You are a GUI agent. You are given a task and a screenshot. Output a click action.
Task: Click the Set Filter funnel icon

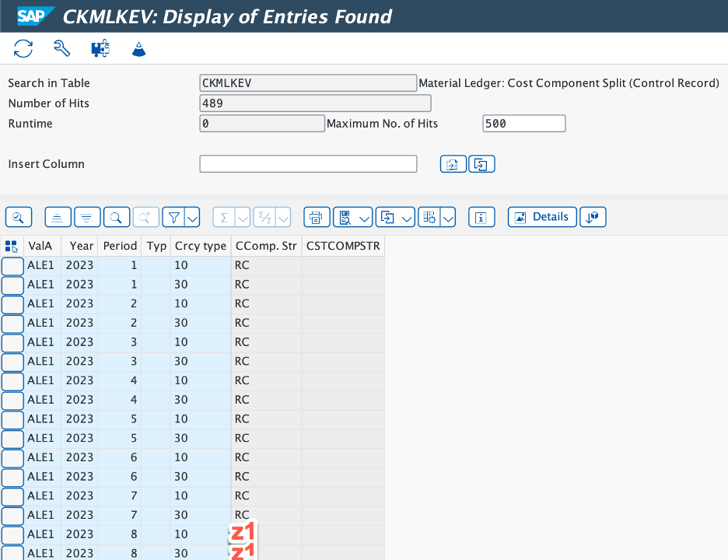coord(173,217)
